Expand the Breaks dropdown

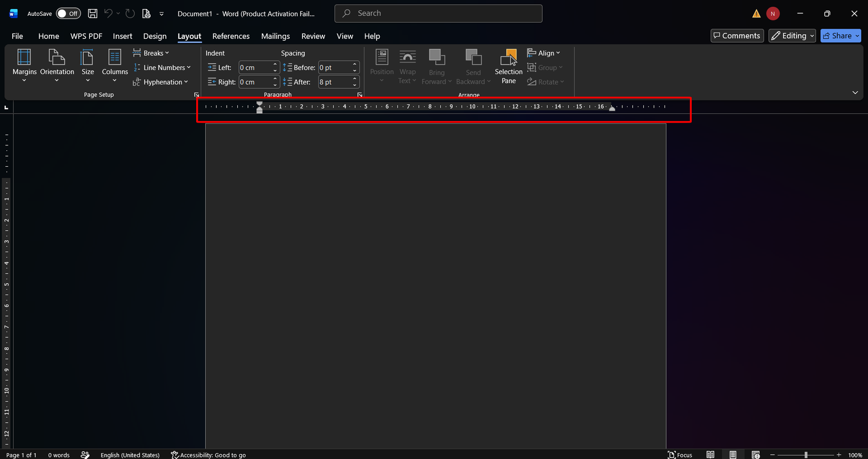pos(151,53)
